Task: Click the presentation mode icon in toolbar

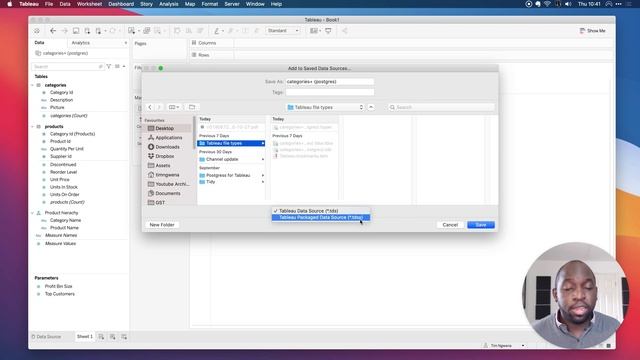Action: (x=328, y=31)
